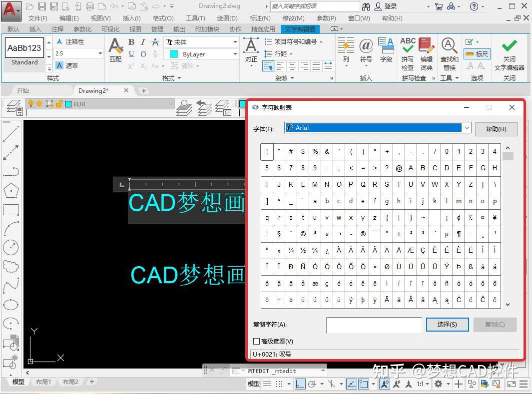
Task: Open the Arial font dropdown in Character Map
Action: pyautogui.click(x=466, y=128)
